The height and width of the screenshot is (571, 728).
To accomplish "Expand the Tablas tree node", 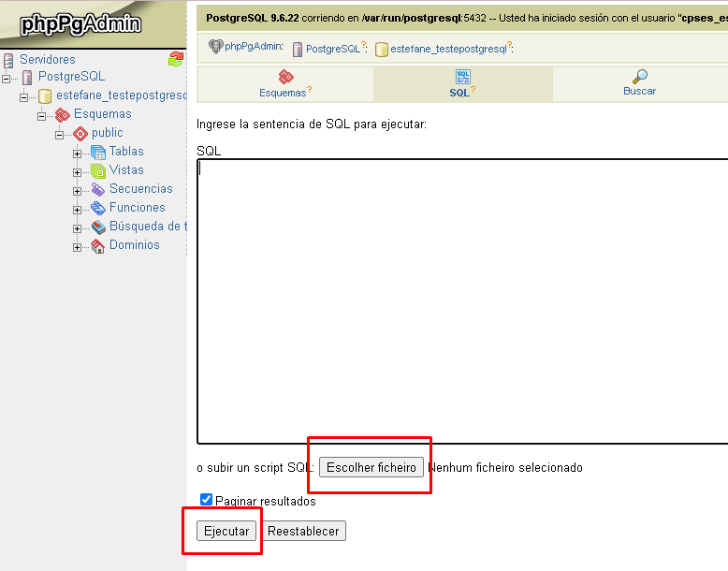I will coord(77,154).
